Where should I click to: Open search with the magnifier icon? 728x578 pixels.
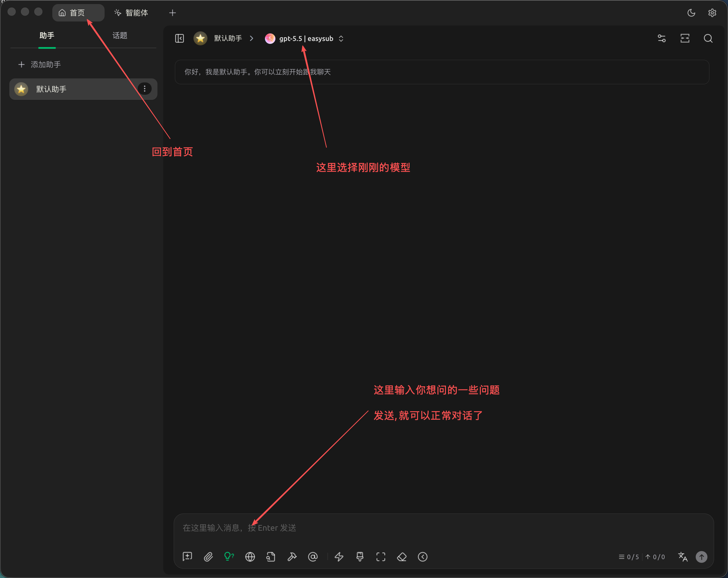708,39
